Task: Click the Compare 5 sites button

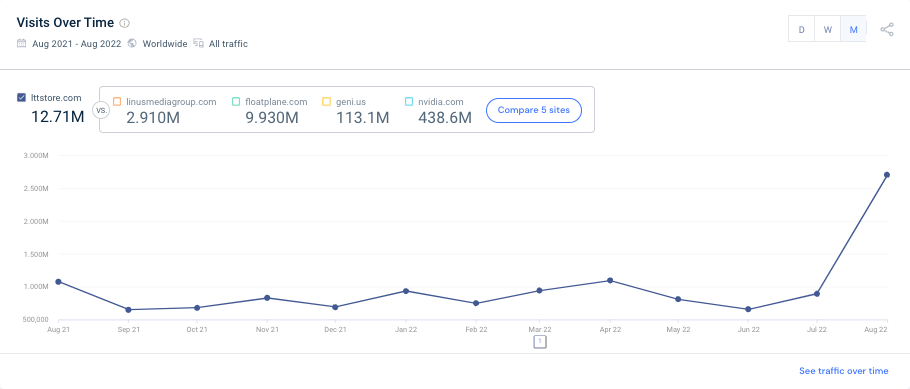Action: point(533,110)
